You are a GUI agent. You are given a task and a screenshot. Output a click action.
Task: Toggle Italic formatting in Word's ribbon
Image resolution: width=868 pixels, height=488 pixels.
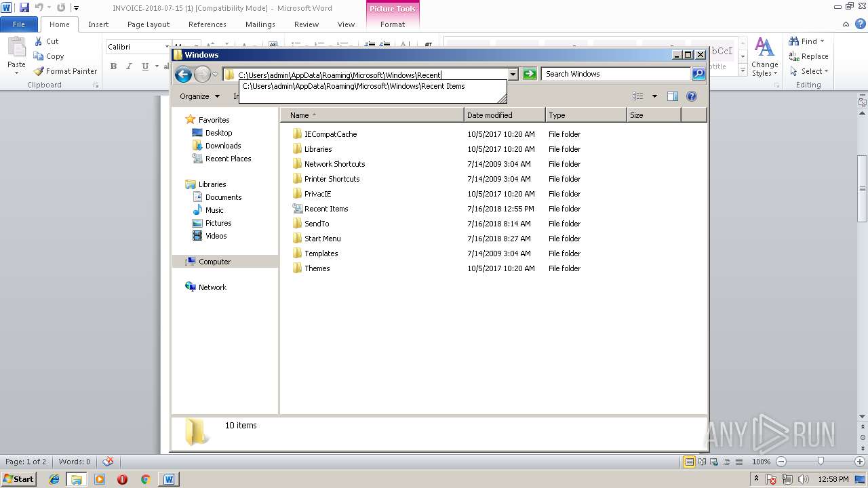point(129,66)
